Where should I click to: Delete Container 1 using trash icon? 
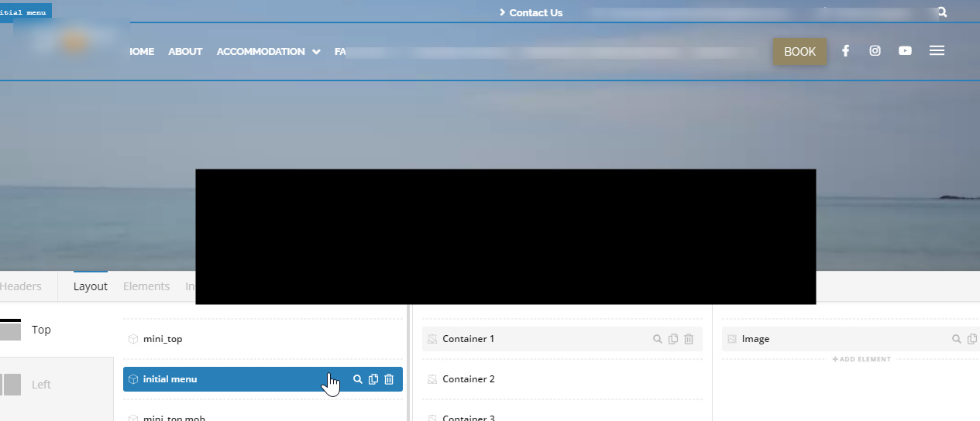coord(689,339)
